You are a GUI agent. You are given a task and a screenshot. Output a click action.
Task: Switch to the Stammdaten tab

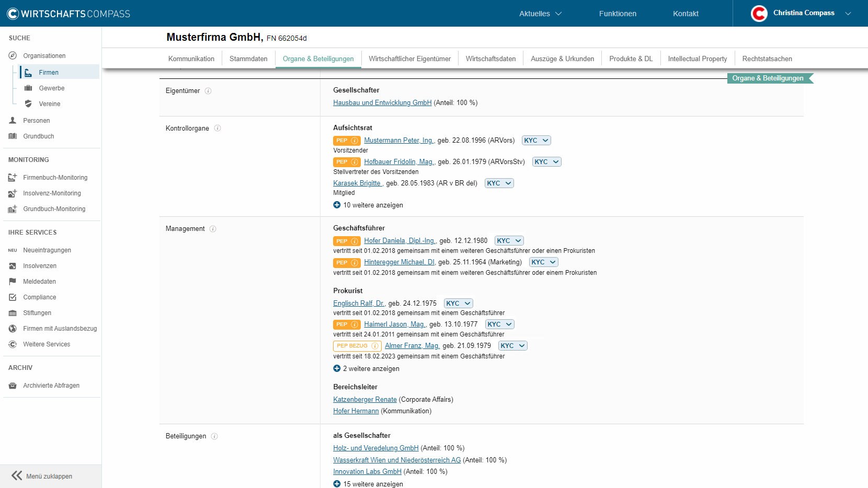pos(248,59)
